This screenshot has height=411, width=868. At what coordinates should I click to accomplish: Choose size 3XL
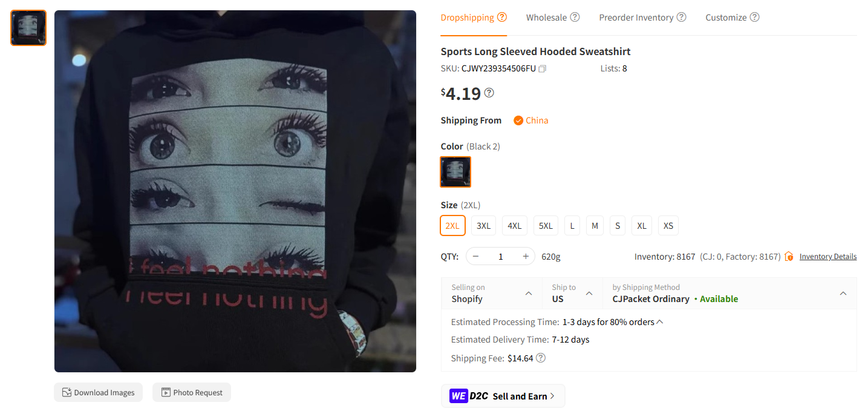pyautogui.click(x=483, y=226)
